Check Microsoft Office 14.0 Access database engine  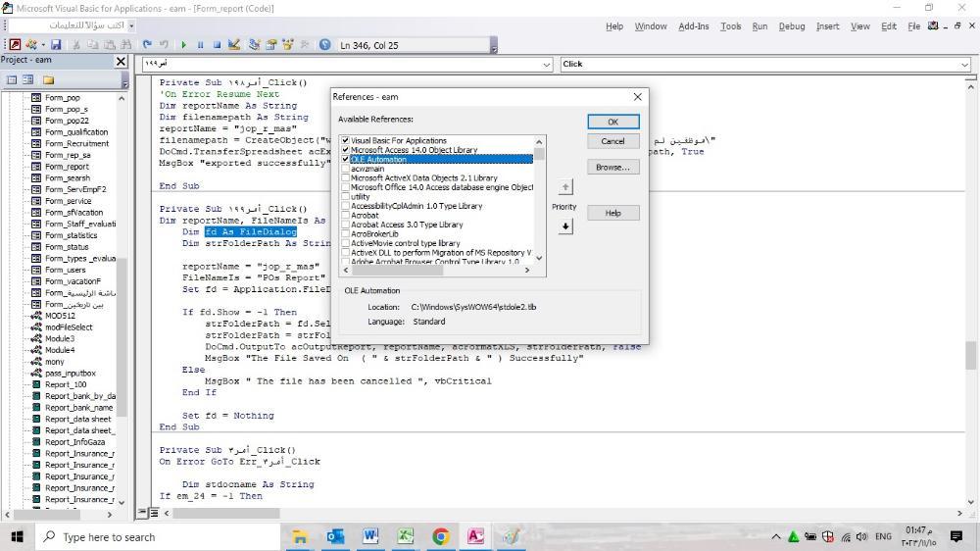tap(346, 187)
